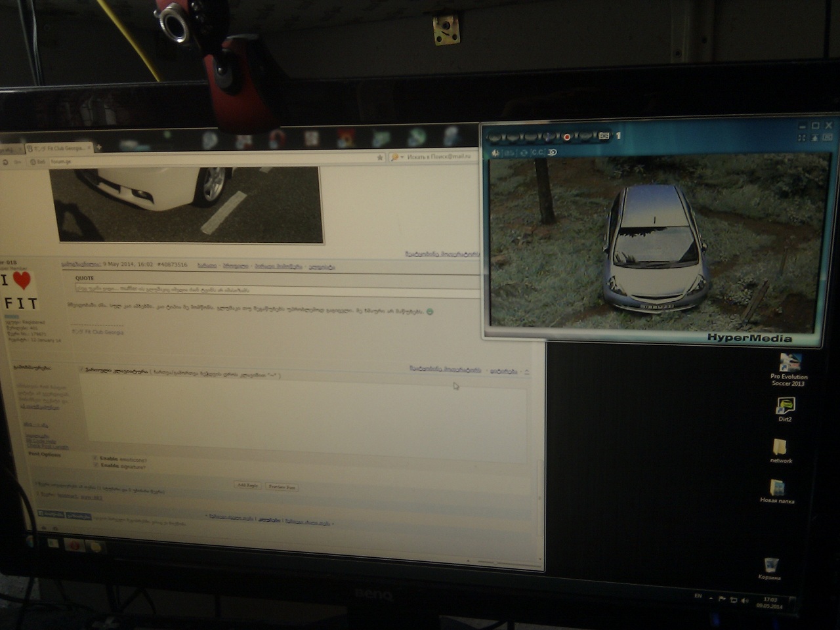This screenshot has height=630, width=840.
Task: Click the red Opera icon in the taskbar
Action: coord(74,545)
